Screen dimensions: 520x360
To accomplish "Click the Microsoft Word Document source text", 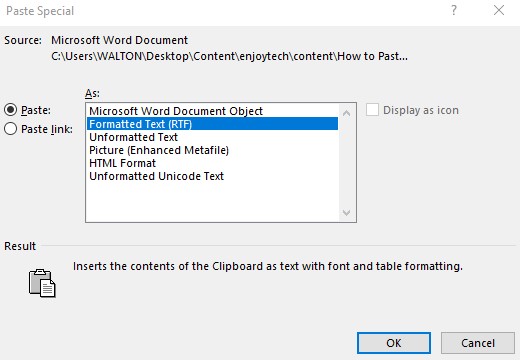I will 119,40.
